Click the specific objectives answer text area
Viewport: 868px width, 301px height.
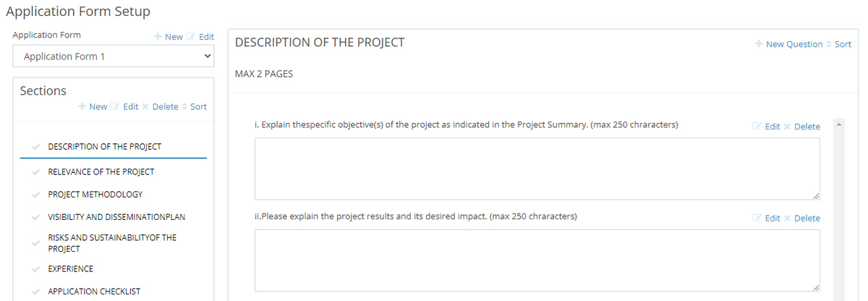537,169
